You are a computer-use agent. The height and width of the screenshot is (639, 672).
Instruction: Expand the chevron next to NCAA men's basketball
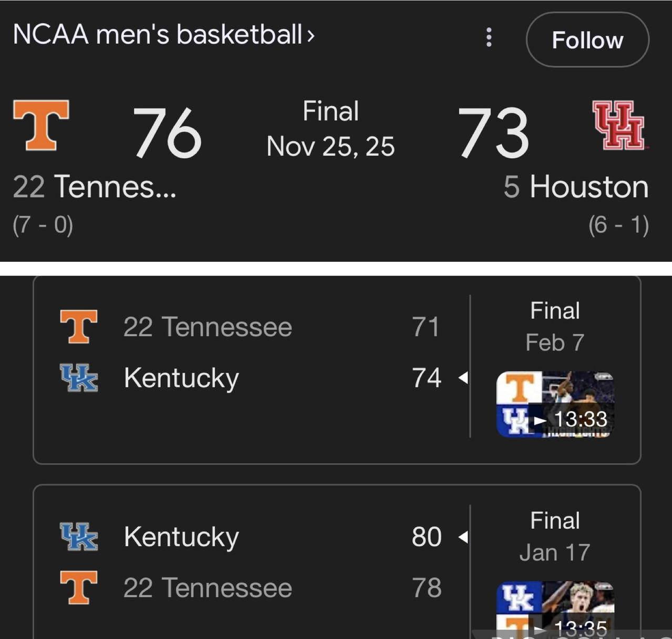311,36
